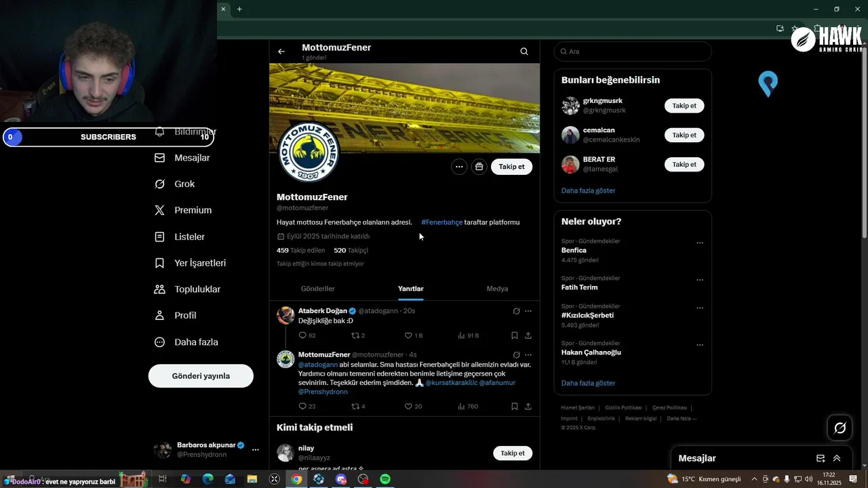Click the @kursatkarakilic mention
The width and height of the screenshot is (868, 488).
pos(451,383)
